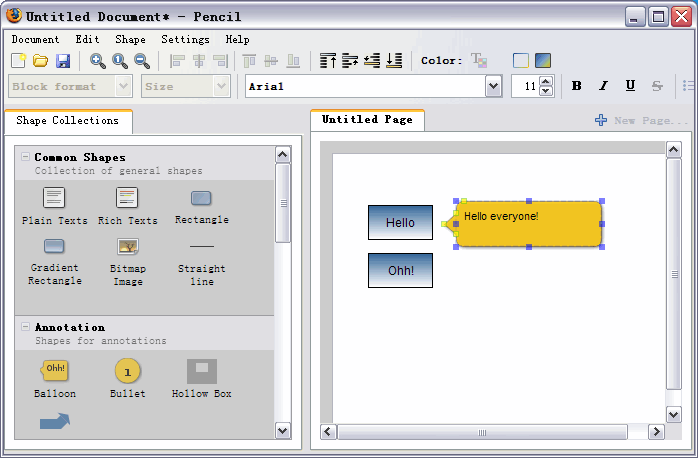Click the font size field showing 11
The height and width of the screenshot is (458, 698).
(525, 86)
